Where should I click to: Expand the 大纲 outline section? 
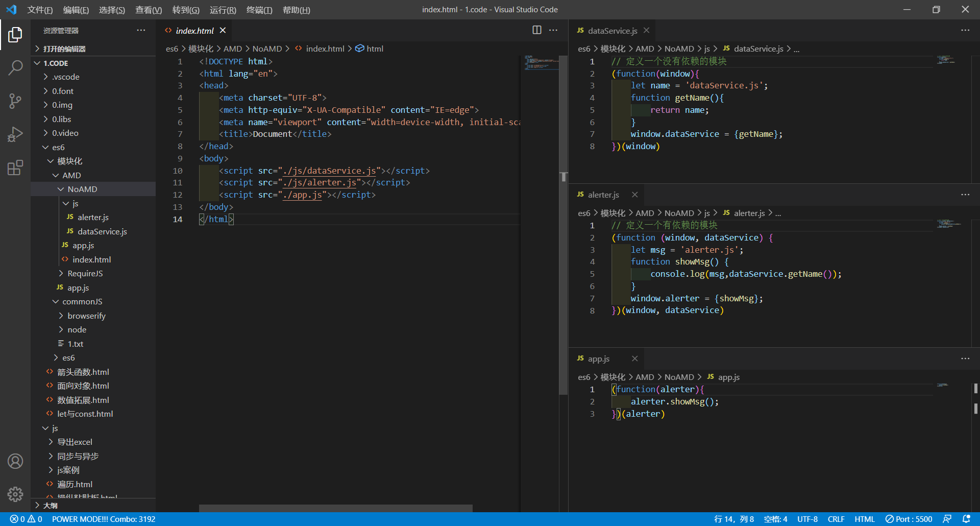[93, 505]
